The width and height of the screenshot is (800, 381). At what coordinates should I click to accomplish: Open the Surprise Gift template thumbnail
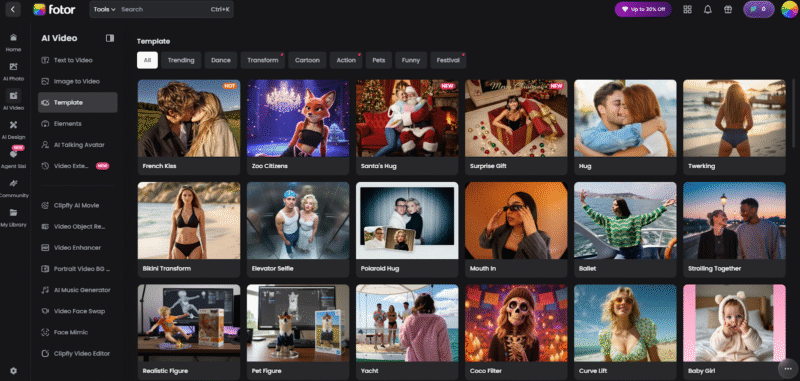[516, 118]
